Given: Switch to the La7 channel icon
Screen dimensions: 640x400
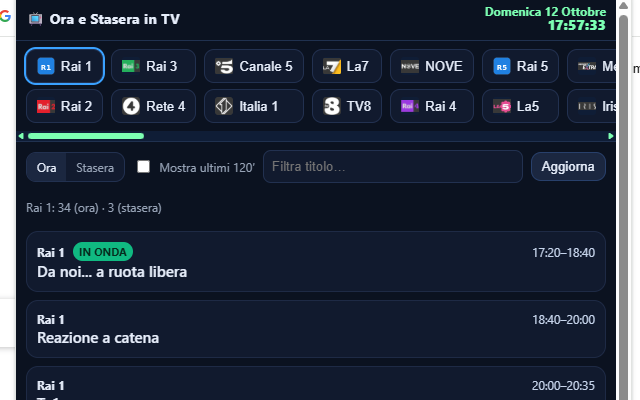Looking at the screenshot, I should tap(332, 66).
